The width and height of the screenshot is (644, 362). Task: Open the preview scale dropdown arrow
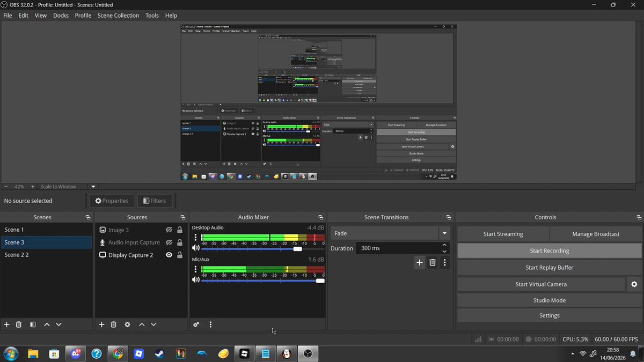point(93,187)
